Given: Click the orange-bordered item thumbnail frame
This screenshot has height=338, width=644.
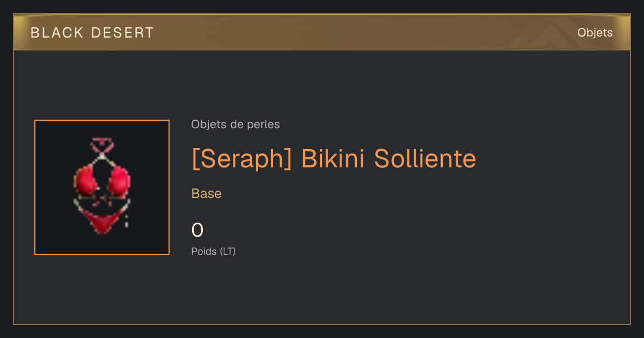Looking at the screenshot, I should (x=102, y=187).
